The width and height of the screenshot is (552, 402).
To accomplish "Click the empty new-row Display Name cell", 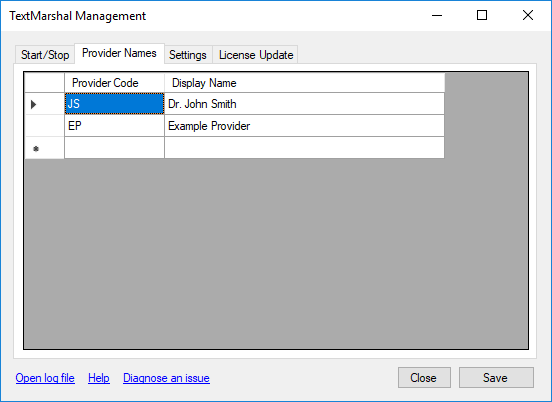I will pos(304,147).
